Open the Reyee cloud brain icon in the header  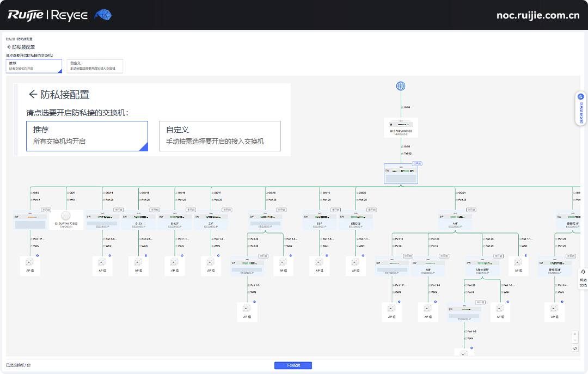click(103, 15)
